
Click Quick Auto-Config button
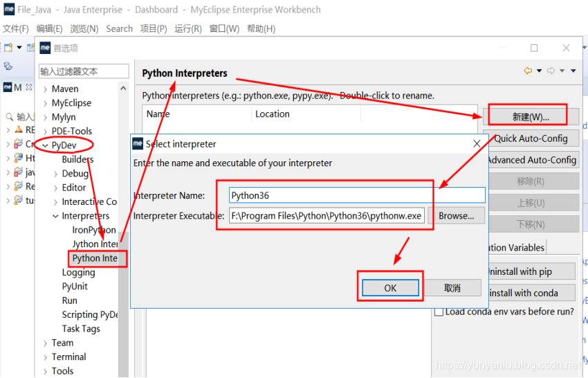(x=531, y=138)
